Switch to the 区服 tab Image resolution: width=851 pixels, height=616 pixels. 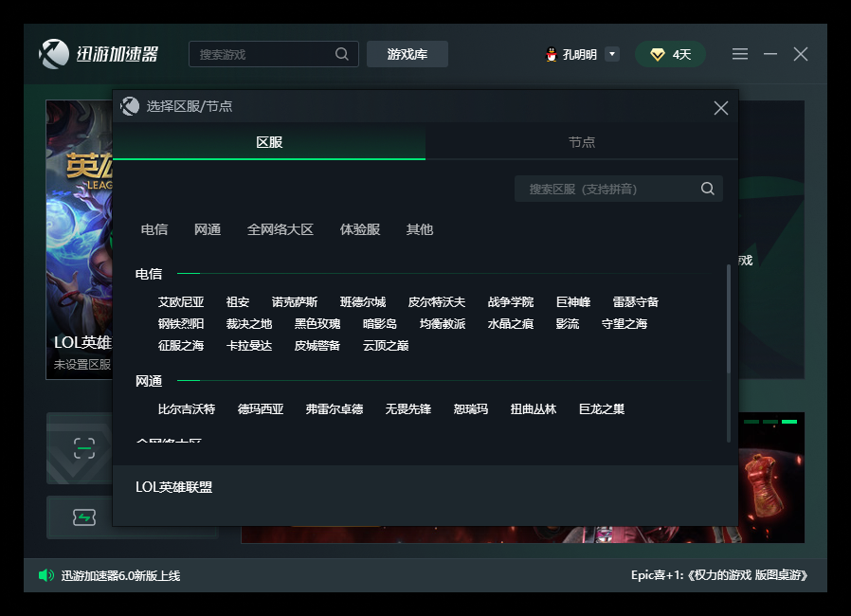click(x=269, y=142)
